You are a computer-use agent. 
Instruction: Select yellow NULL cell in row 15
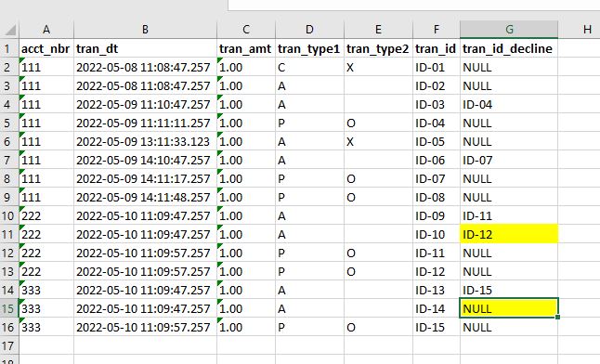pyautogui.click(x=509, y=308)
